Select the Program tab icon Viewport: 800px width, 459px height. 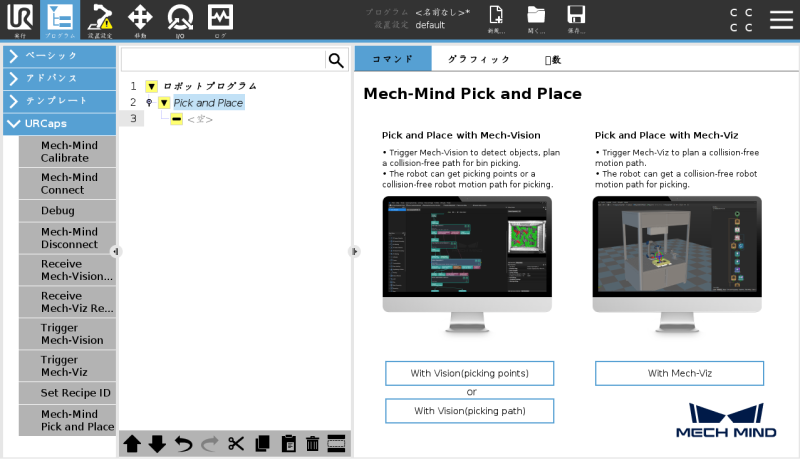point(60,19)
